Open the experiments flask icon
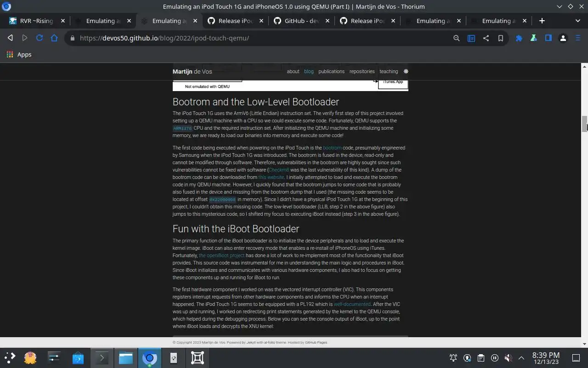 [x=534, y=38]
